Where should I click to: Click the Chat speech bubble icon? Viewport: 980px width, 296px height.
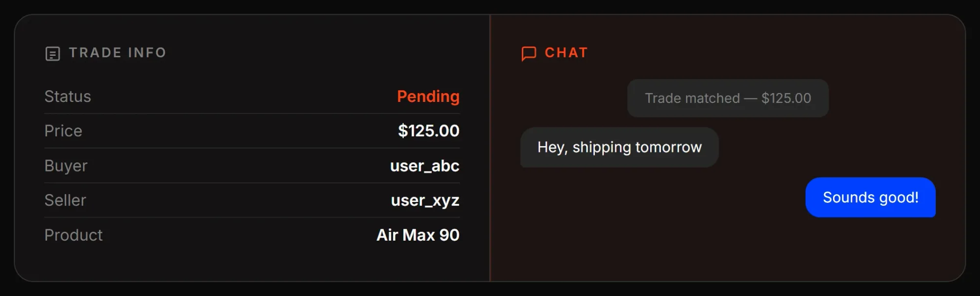pyautogui.click(x=529, y=53)
